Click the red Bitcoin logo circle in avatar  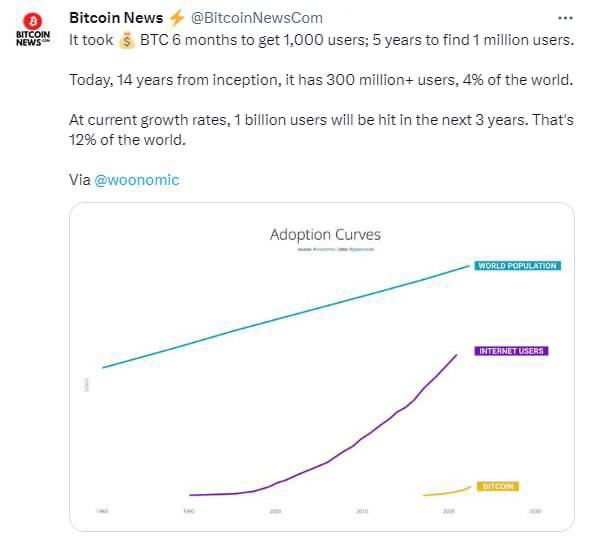33,21
